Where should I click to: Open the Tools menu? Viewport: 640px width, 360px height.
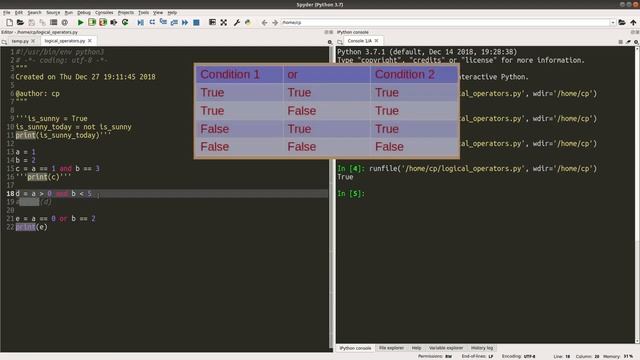pos(143,13)
